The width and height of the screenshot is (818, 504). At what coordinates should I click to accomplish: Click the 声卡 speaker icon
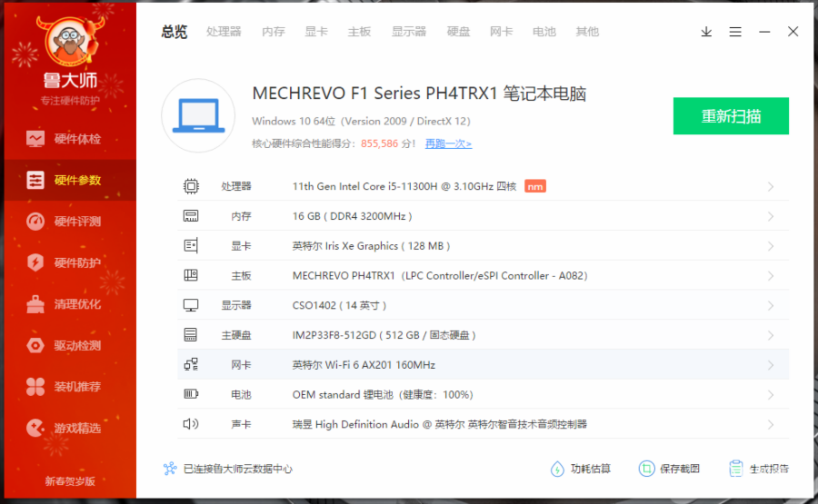tap(191, 424)
